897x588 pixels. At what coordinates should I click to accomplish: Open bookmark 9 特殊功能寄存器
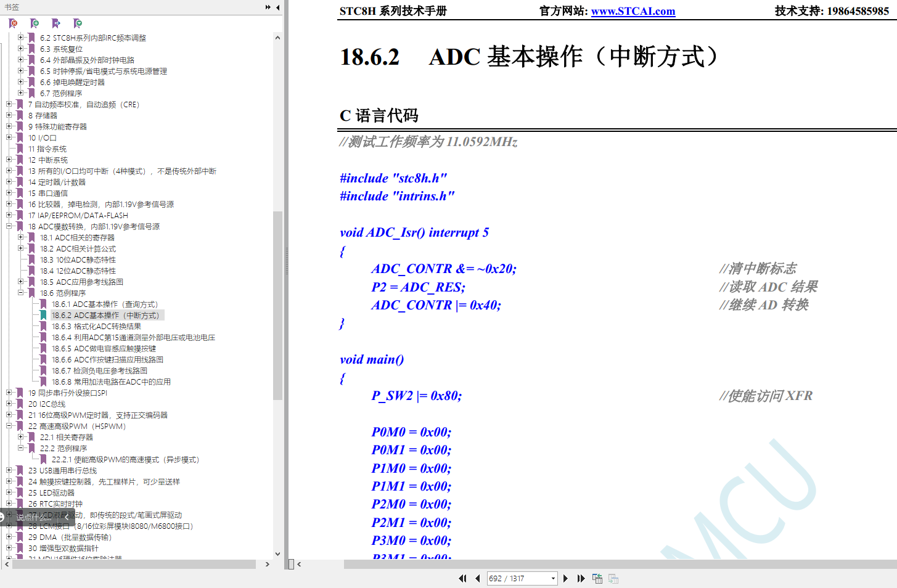57,127
